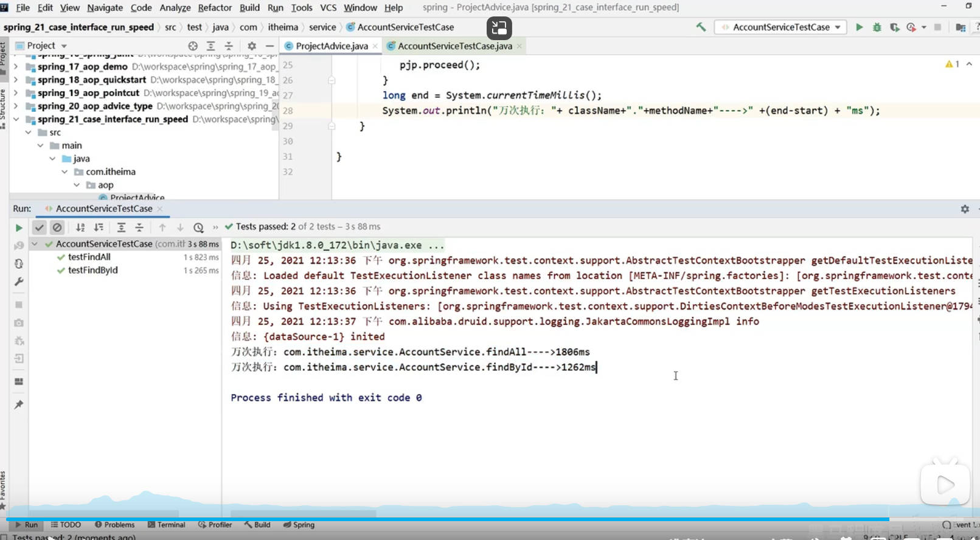This screenshot has height=540, width=980.
Task: Open run configuration dropdown
Action: [x=781, y=27]
